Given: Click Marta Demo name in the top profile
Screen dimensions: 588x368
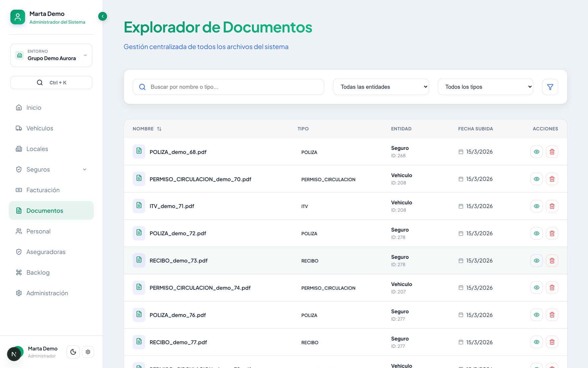Looking at the screenshot, I should click(x=47, y=14).
